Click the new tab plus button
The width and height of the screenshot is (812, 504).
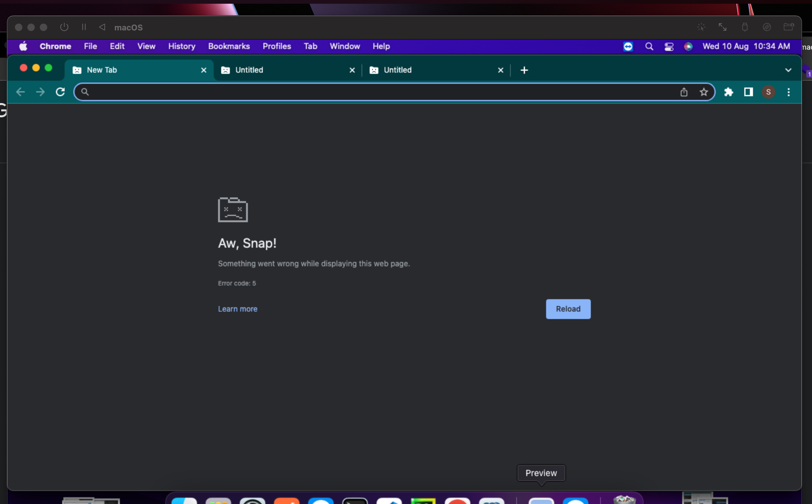click(x=524, y=70)
